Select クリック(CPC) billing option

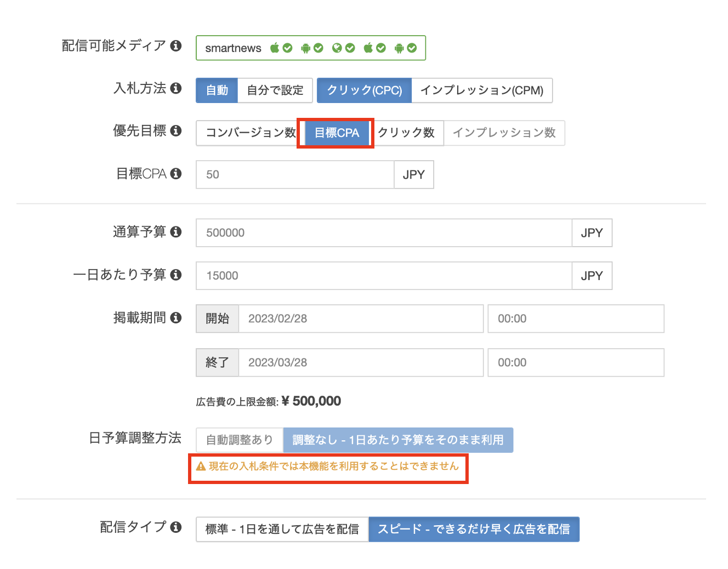tap(364, 90)
